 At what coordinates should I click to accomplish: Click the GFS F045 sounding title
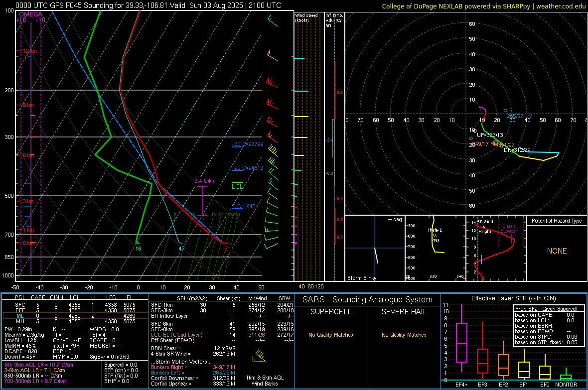coord(148,5)
